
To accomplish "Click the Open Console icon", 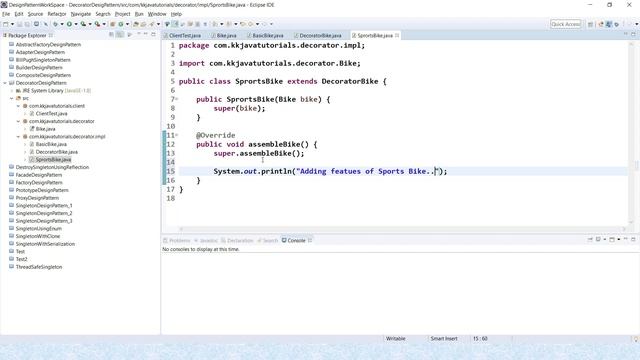I will tap(612, 240).
